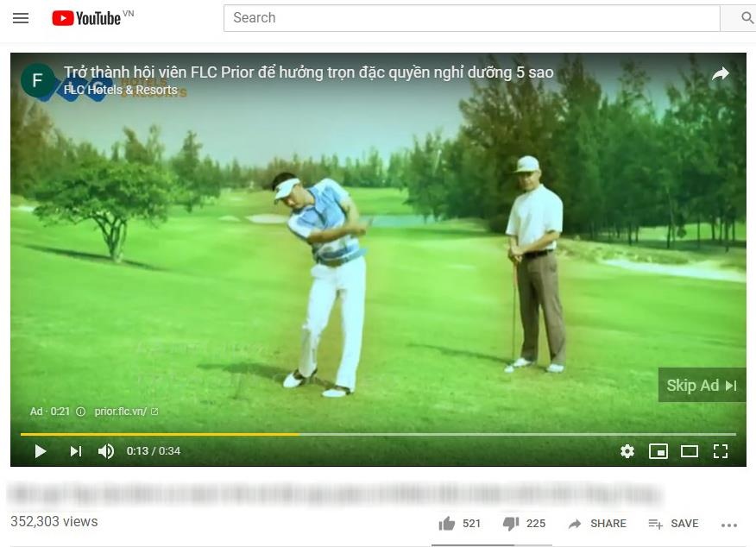Click the SHARE button below video

pyautogui.click(x=597, y=524)
